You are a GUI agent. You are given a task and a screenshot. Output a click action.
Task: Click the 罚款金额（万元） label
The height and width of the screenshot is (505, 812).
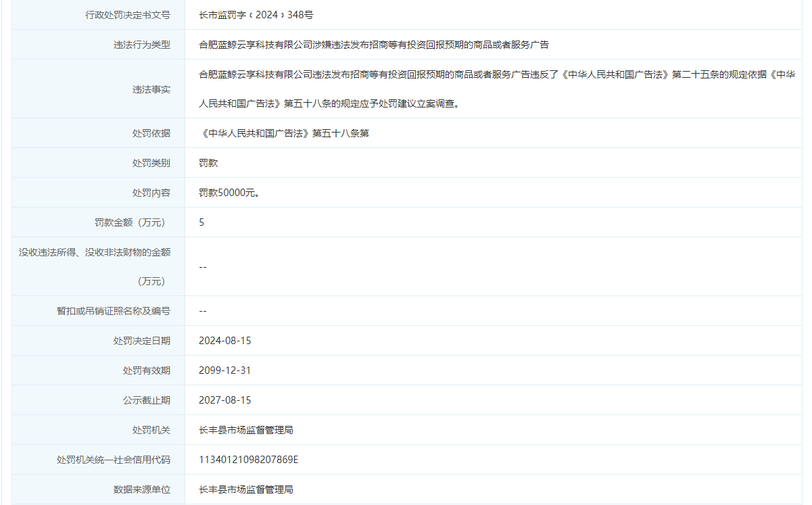(x=132, y=222)
